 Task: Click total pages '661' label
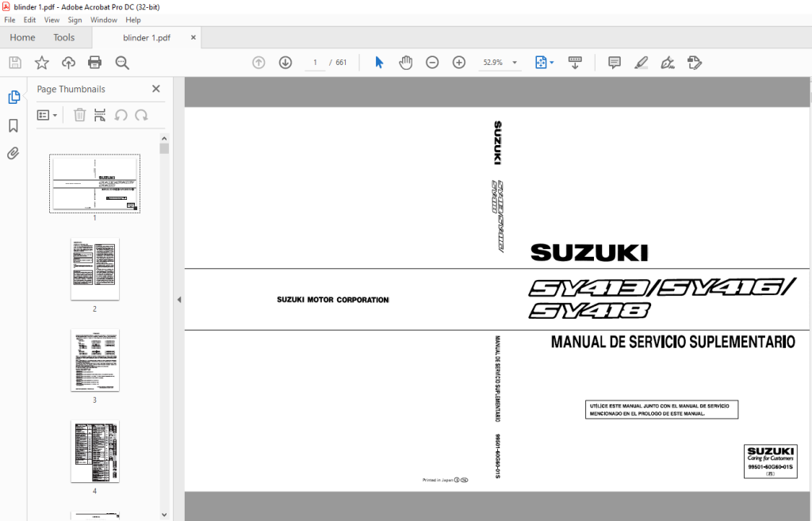(341, 63)
